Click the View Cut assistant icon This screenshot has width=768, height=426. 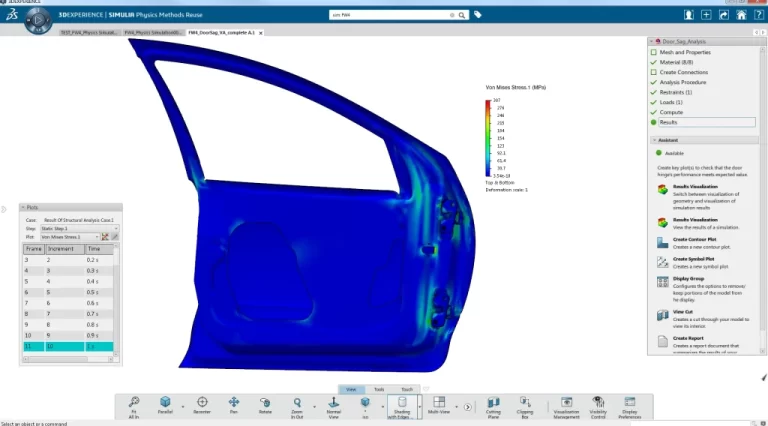coord(662,315)
